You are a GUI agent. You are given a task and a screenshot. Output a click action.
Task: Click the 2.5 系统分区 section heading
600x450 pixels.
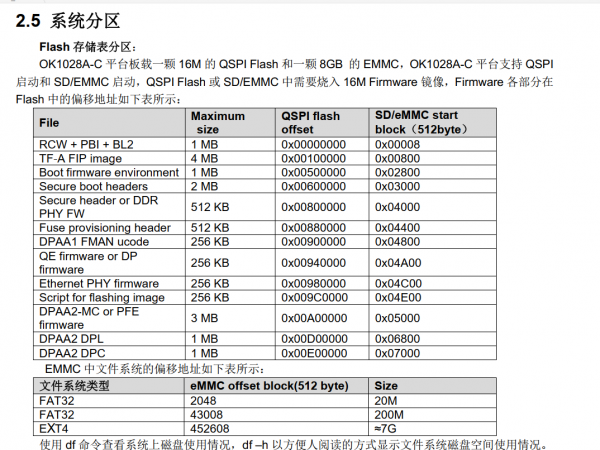pyautogui.click(x=78, y=20)
